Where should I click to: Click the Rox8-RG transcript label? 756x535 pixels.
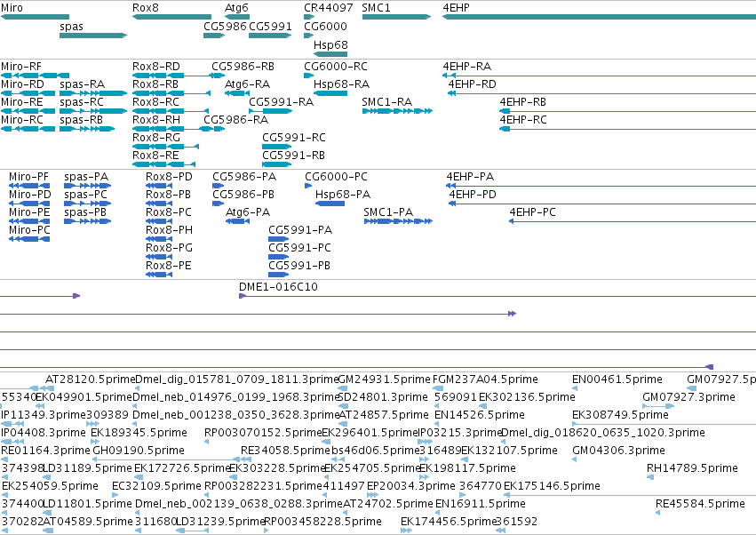click(156, 138)
